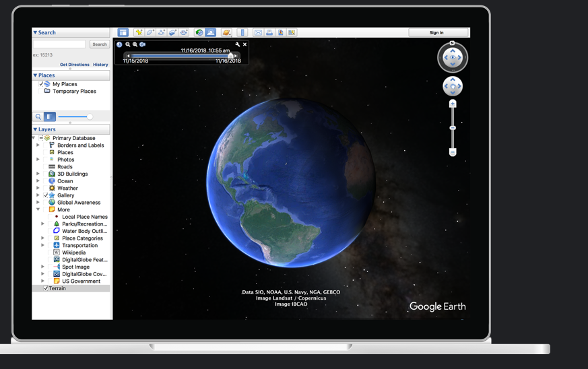Viewport: 588px width, 369px height.
Task: Enable the Wikipedia layer checkbox
Action: tap(51, 253)
